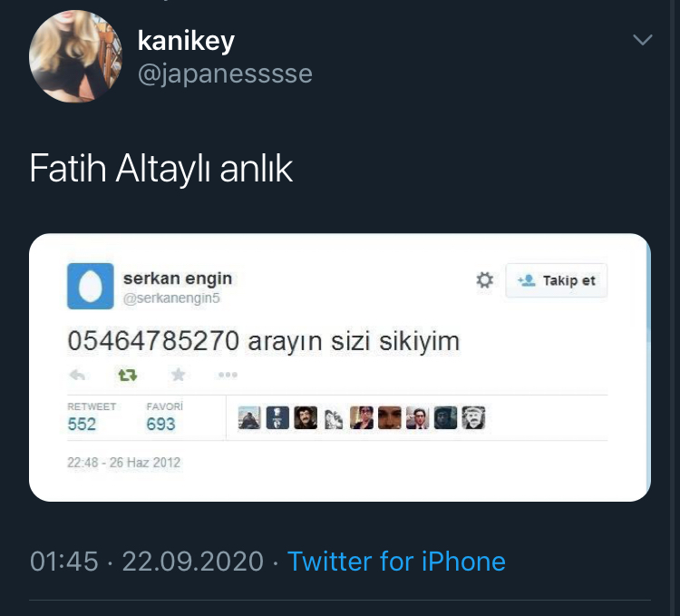Open first retweeter avatar thumbnail
Viewport: 680px width, 616px height.
point(249,417)
